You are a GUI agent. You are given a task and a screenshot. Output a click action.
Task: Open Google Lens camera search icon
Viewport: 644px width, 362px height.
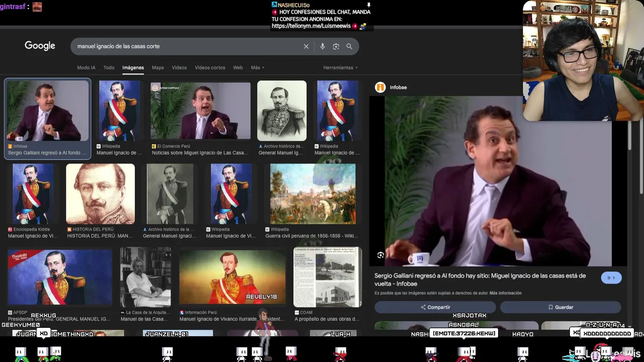click(336, 46)
